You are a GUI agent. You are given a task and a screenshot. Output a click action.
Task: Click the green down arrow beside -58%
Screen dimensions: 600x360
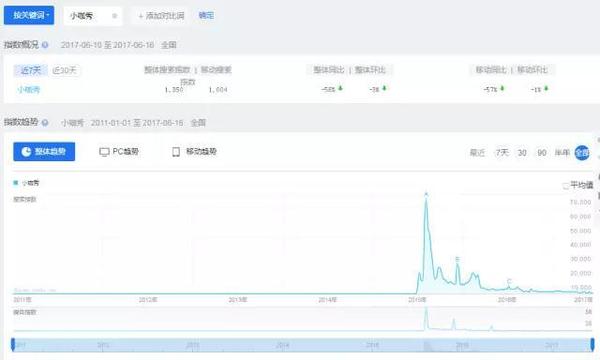tap(340, 88)
